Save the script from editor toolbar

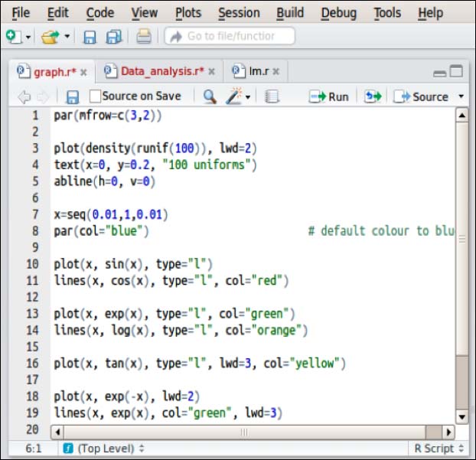point(72,97)
